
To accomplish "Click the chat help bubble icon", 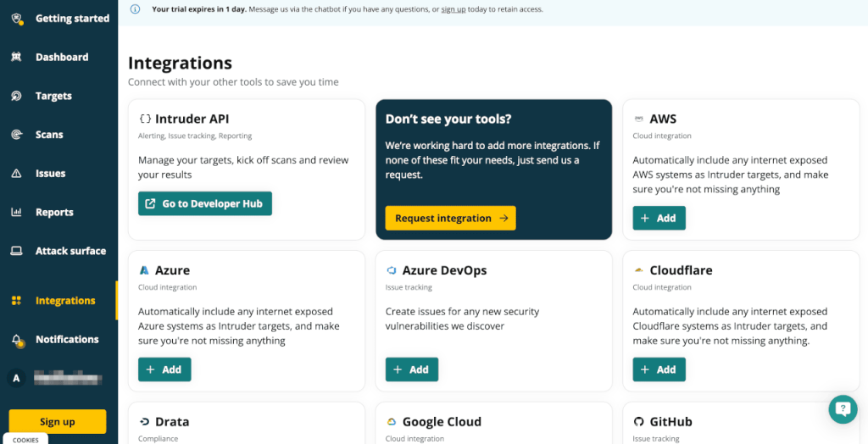I will [843, 409].
